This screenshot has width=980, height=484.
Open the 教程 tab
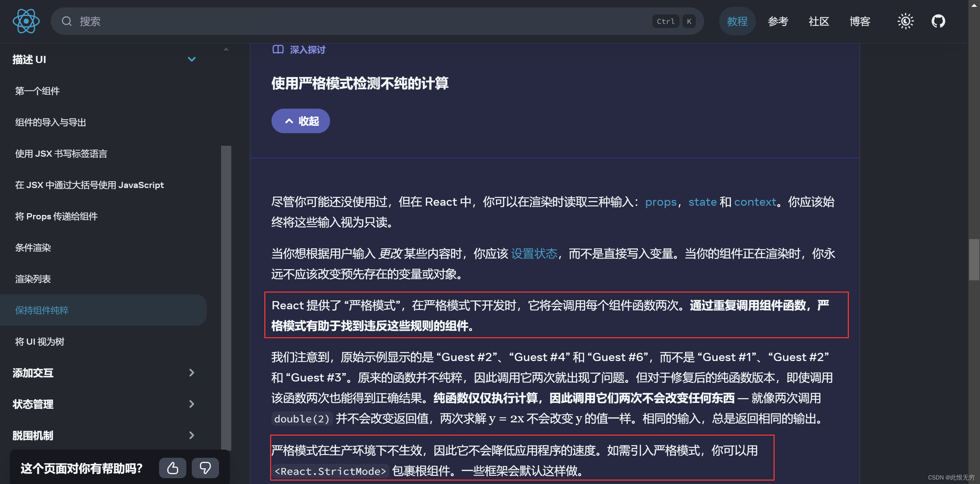[737, 21]
